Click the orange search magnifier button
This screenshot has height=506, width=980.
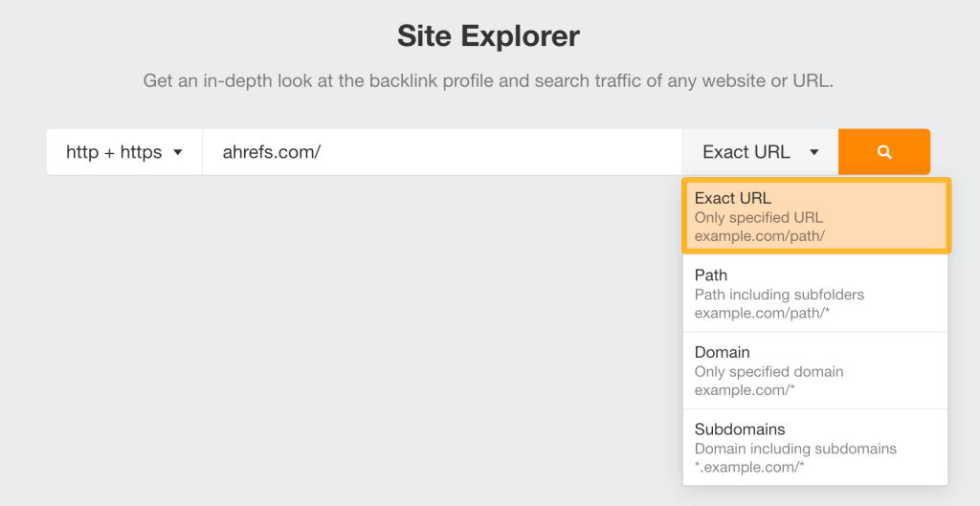883,152
